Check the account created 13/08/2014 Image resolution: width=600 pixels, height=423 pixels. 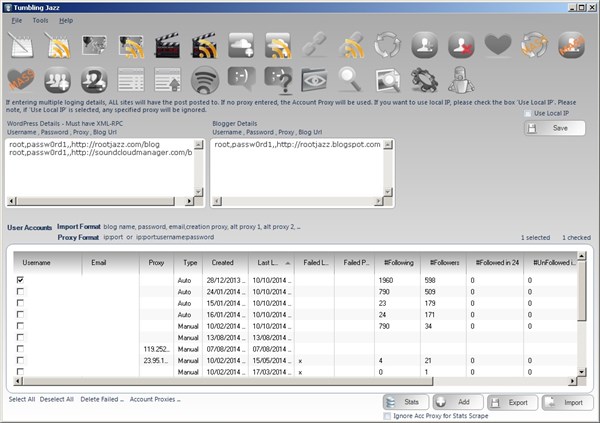click(x=20, y=337)
